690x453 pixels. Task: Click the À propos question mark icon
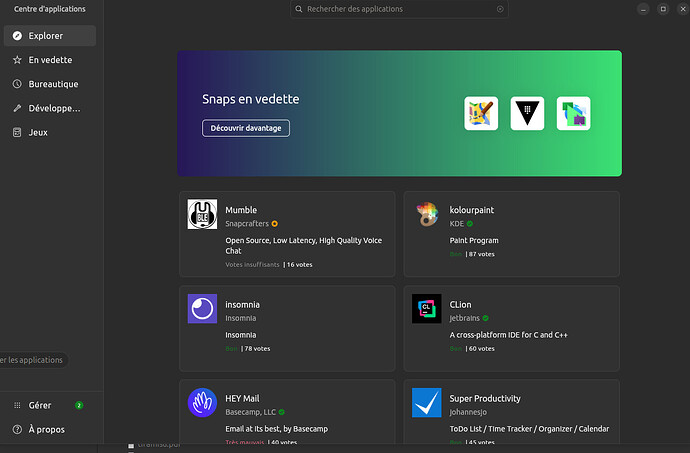pyautogui.click(x=17, y=429)
